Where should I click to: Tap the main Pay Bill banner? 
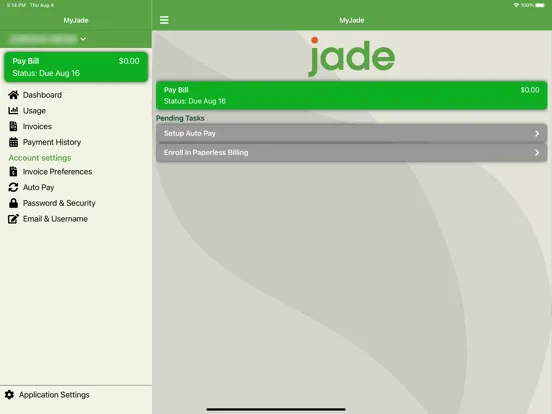351,95
